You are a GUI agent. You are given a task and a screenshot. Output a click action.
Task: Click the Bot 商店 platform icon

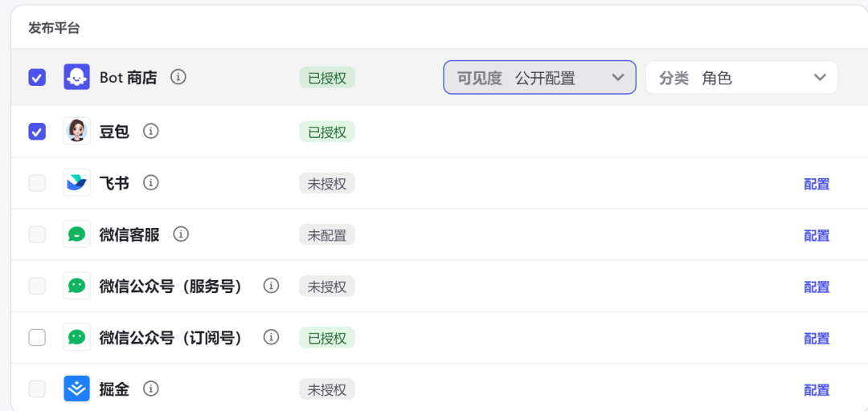(x=77, y=78)
